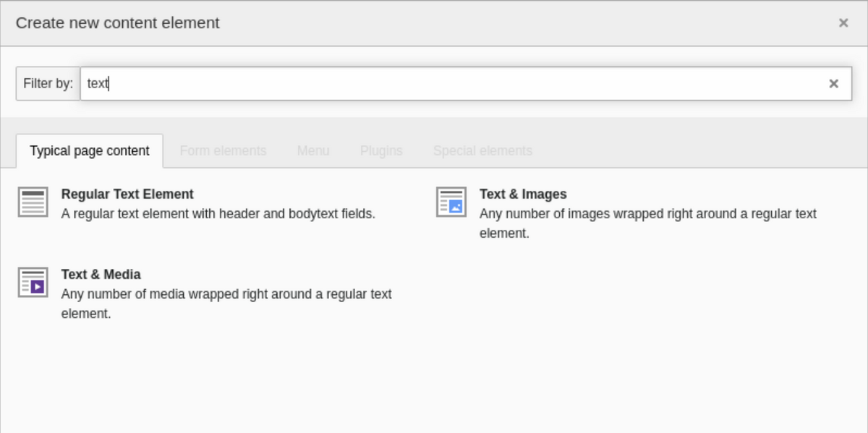868x433 pixels.
Task: Close the Create new content element dialog
Action: click(843, 23)
